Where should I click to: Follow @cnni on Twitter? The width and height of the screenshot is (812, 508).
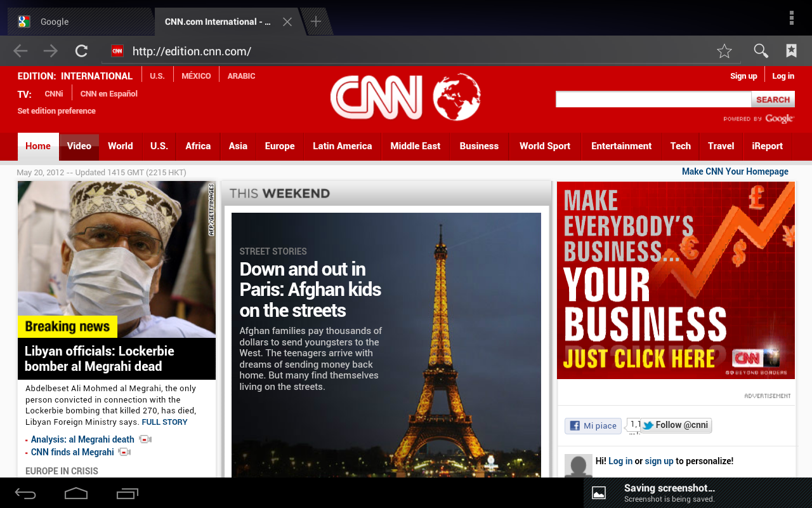(676, 425)
